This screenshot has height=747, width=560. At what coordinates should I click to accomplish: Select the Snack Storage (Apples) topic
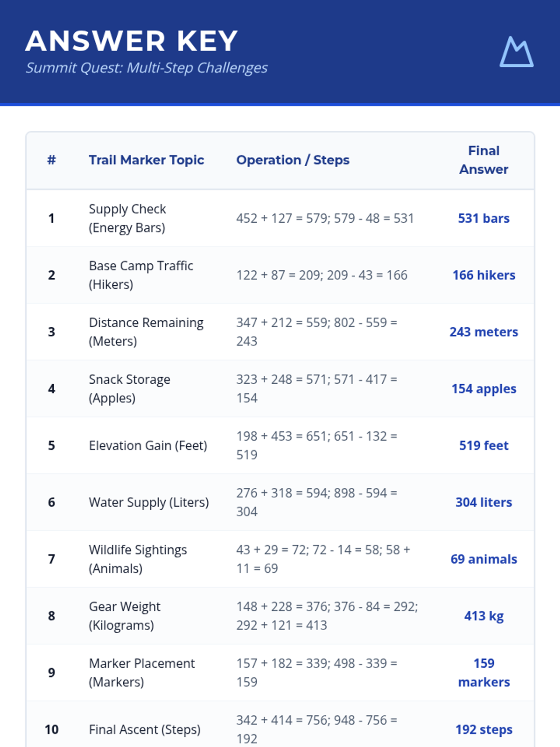(x=129, y=388)
